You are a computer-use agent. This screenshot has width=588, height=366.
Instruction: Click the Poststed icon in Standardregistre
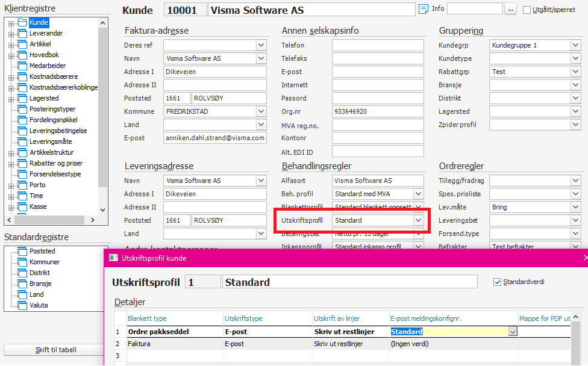22,252
